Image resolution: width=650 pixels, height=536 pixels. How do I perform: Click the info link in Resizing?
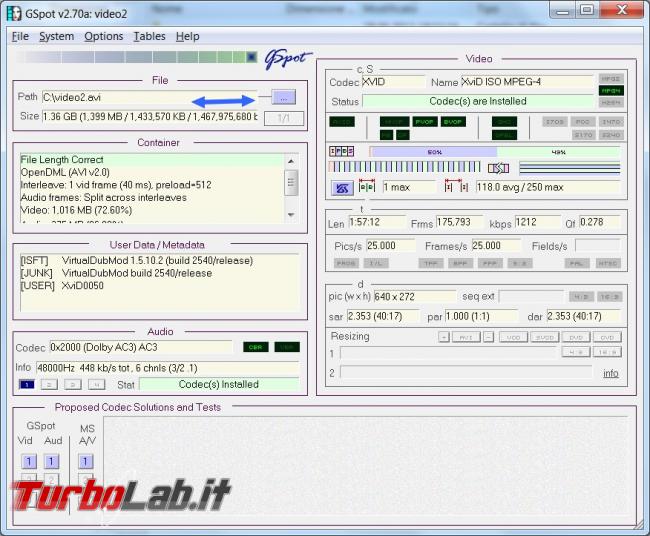pyautogui.click(x=611, y=373)
